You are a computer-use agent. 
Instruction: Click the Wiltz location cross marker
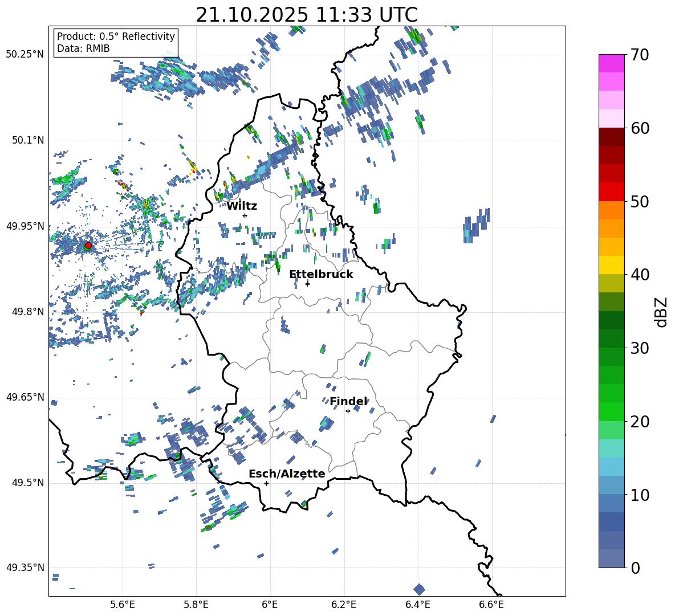tap(245, 215)
